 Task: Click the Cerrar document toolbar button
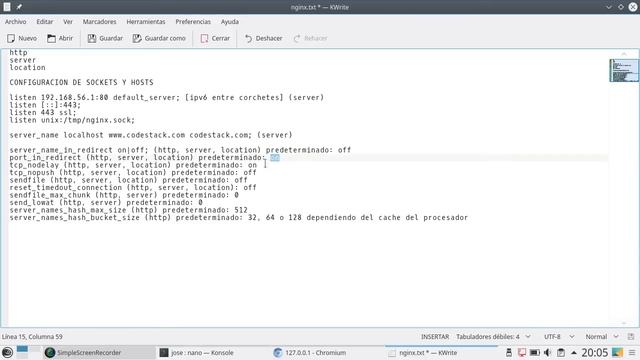click(215, 38)
